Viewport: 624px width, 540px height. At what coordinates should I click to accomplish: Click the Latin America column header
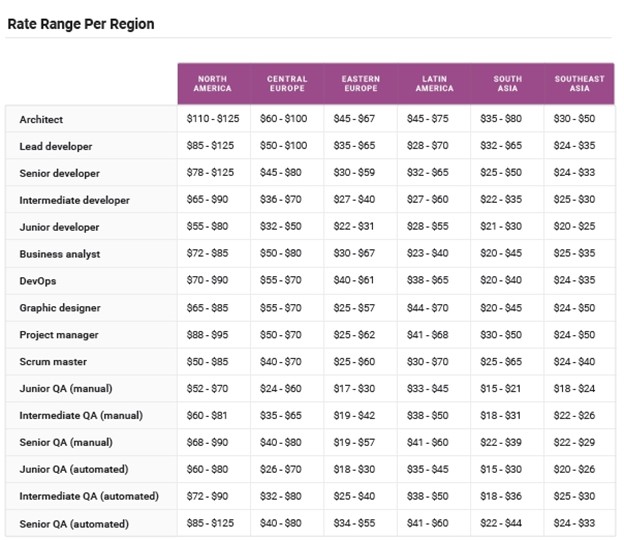click(x=434, y=84)
